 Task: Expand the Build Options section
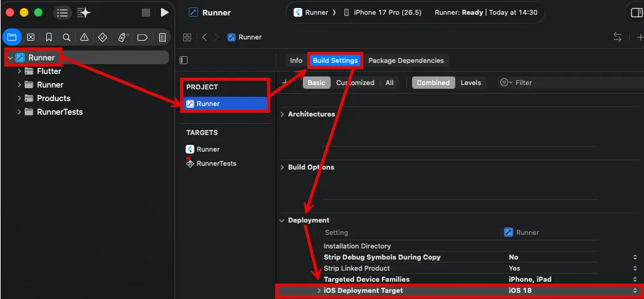pos(282,167)
